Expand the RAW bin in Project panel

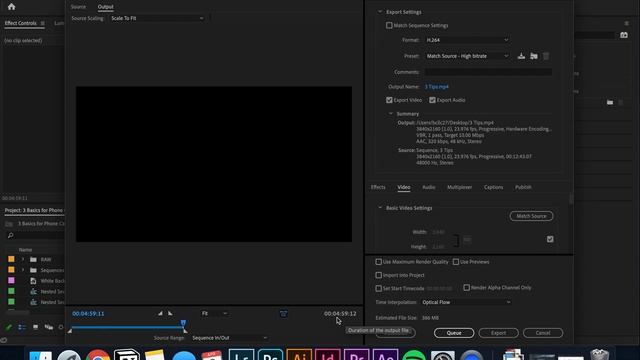23,260
